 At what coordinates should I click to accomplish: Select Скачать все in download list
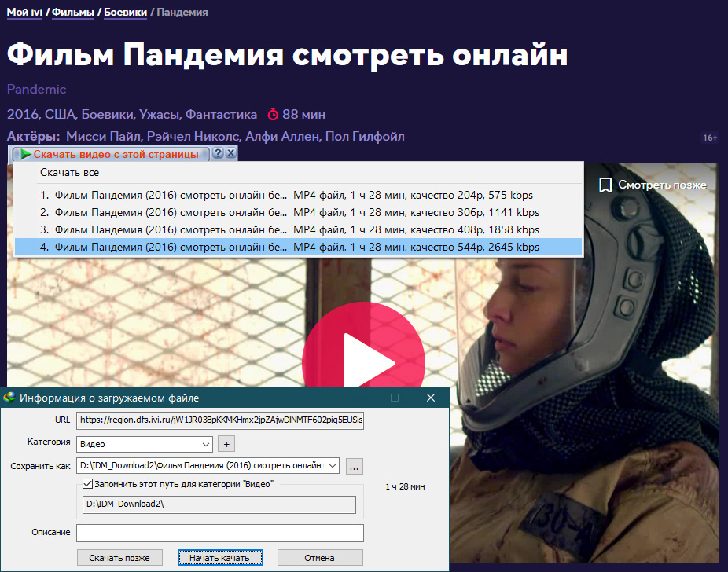(x=70, y=173)
